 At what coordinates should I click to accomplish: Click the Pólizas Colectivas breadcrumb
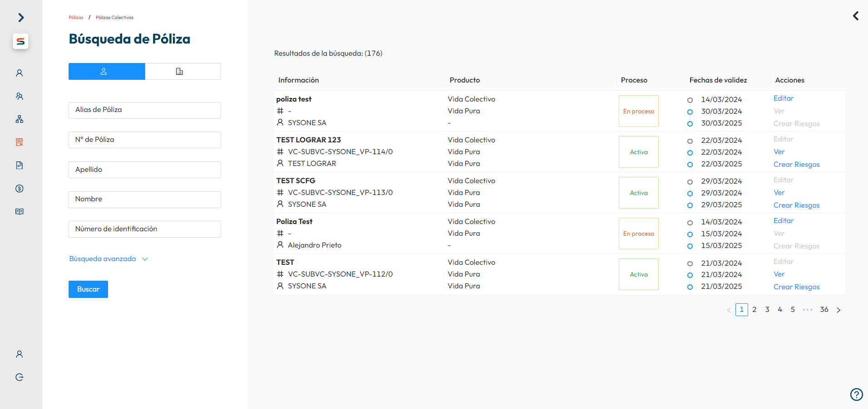[x=114, y=18]
